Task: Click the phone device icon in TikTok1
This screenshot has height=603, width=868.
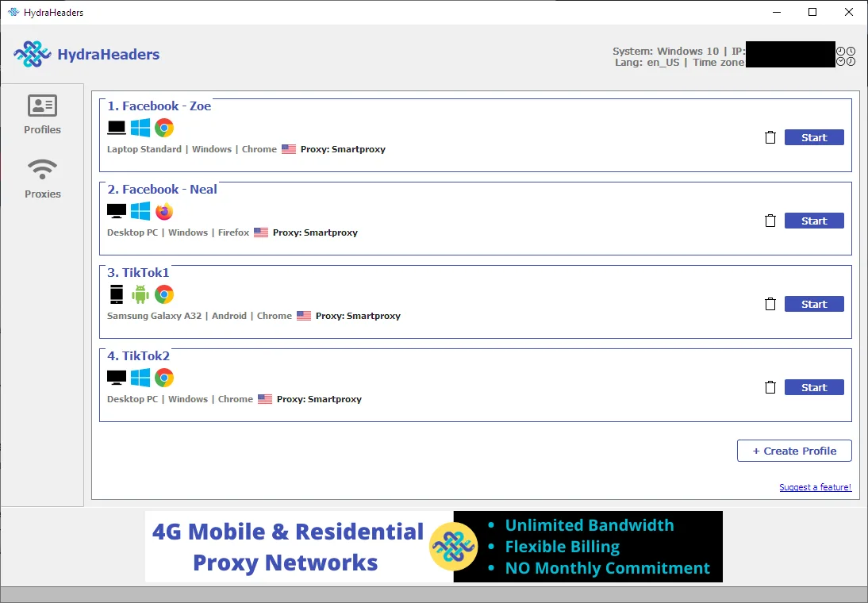Action: 117,294
